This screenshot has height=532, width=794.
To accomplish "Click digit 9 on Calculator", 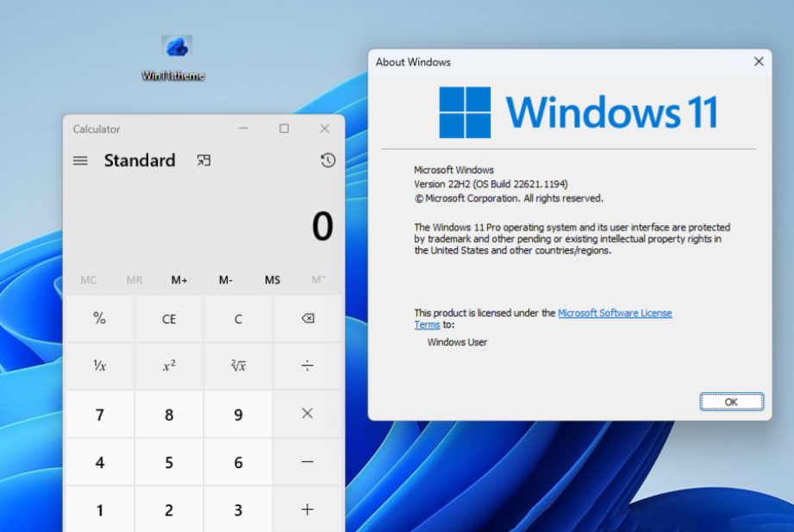I will tap(238, 415).
